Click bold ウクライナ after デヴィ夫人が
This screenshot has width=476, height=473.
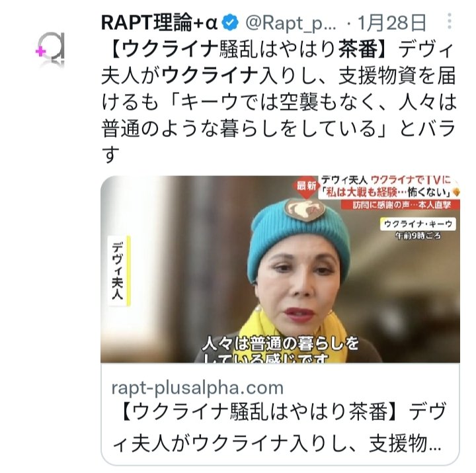(210, 75)
